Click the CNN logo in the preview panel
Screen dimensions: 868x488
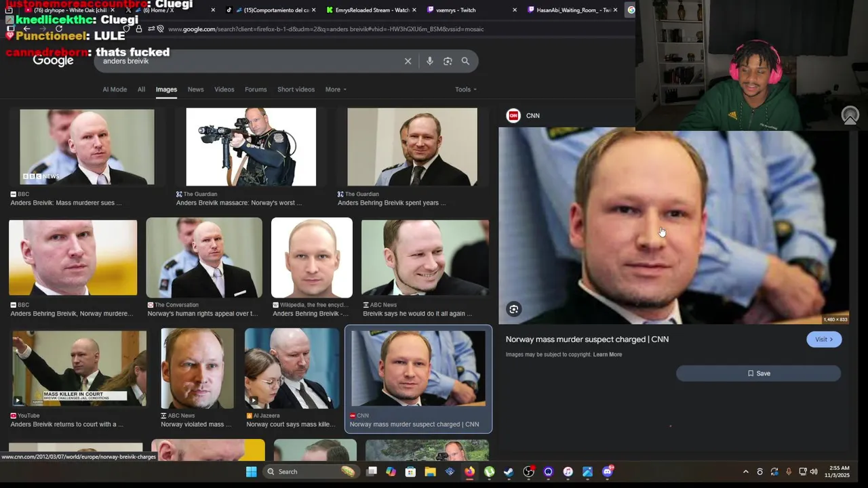pyautogui.click(x=513, y=115)
